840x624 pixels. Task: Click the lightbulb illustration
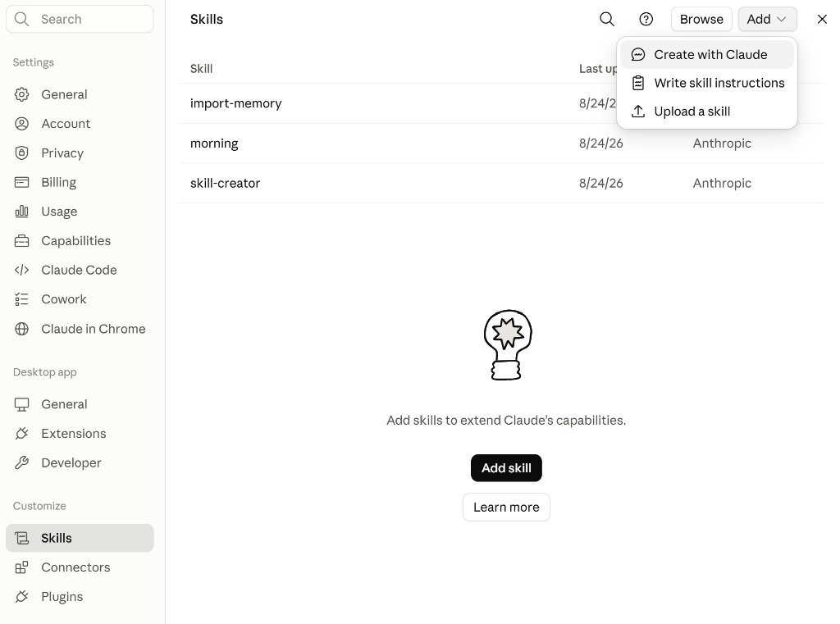[x=507, y=345]
